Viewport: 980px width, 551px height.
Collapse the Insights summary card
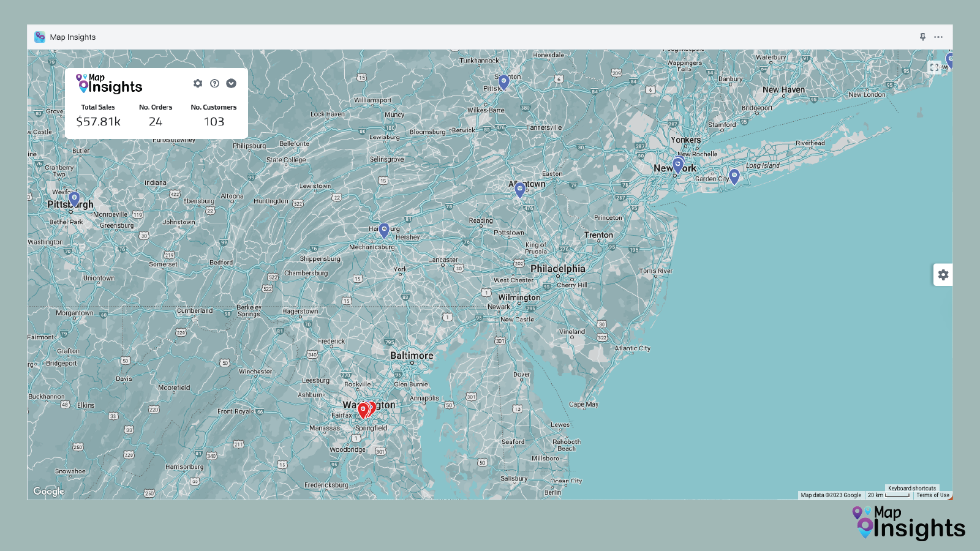(231, 83)
